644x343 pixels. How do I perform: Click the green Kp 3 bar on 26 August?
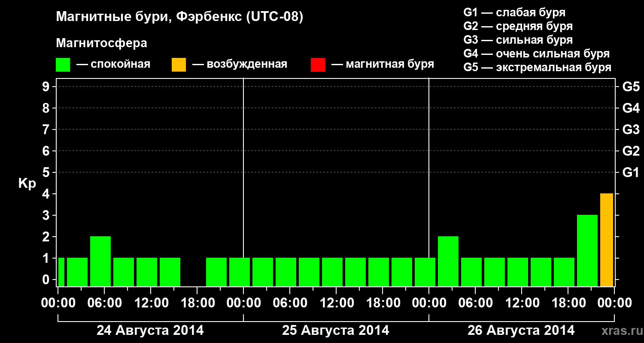pos(587,250)
